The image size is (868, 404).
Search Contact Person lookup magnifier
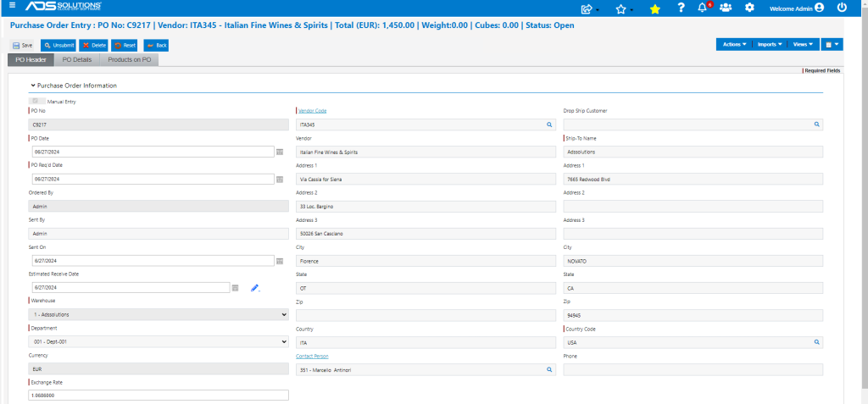549,369
